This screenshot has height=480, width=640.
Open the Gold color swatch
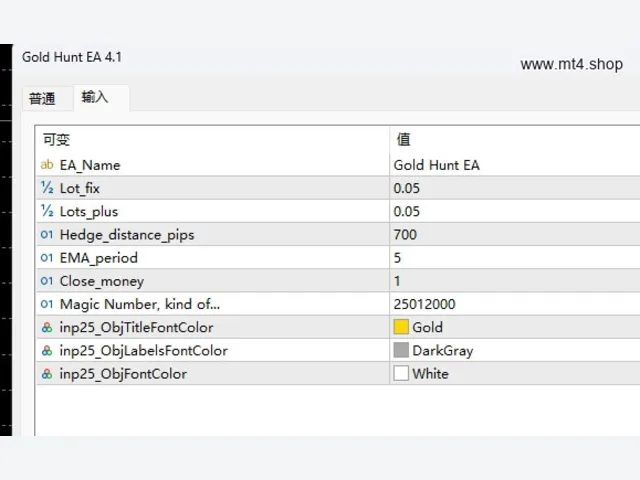(401, 327)
